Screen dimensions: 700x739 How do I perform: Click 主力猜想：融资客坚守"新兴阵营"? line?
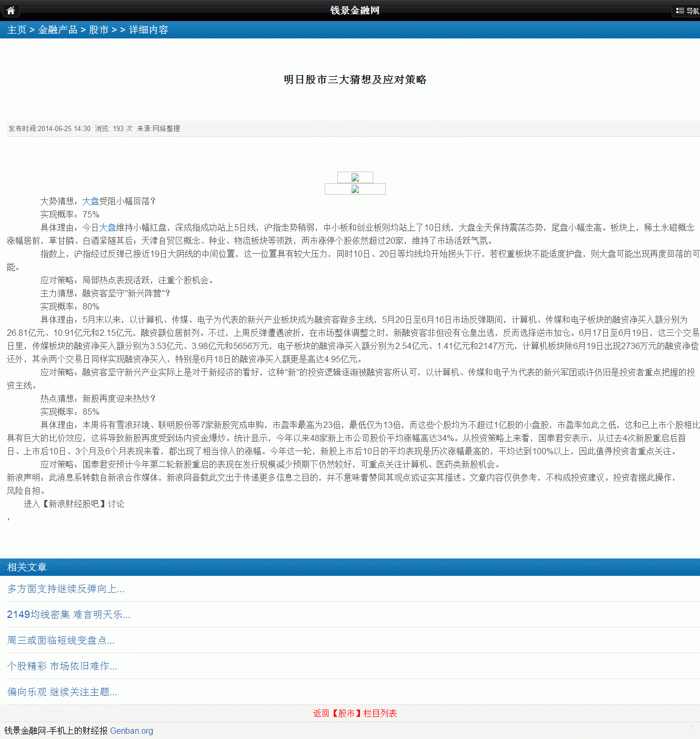pos(105,293)
